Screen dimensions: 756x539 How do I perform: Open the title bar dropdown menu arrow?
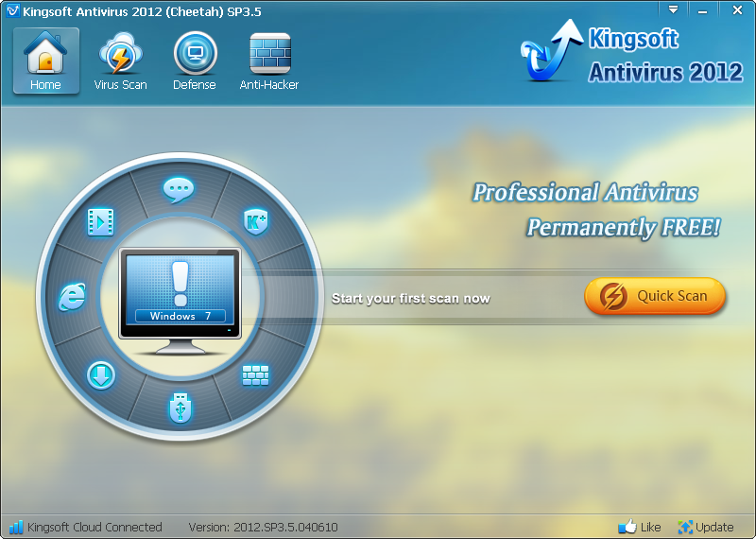click(x=673, y=9)
